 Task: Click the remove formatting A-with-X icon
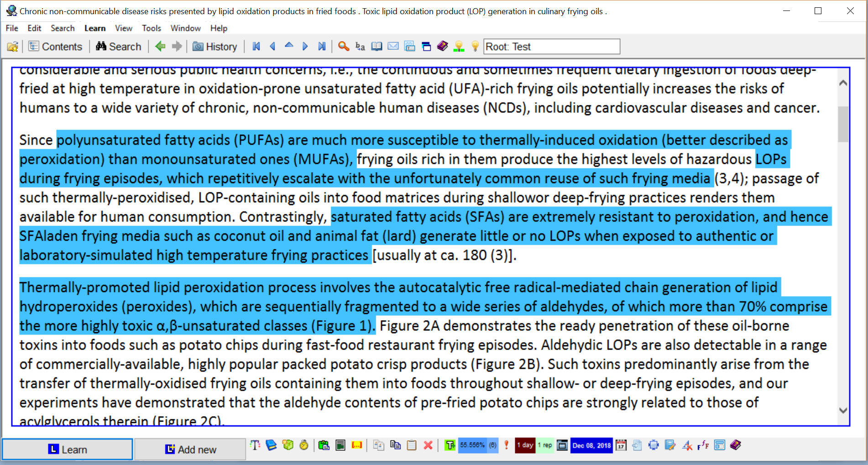tap(687, 445)
